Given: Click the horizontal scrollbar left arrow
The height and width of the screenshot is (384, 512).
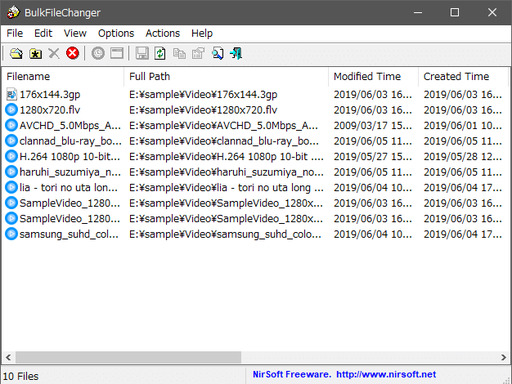Looking at the screenshot, I should 8,358.
